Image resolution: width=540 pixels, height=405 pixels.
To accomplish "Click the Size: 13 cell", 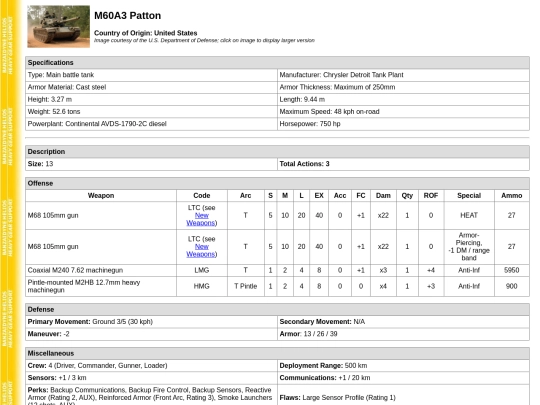I will (x=151, y=164).
